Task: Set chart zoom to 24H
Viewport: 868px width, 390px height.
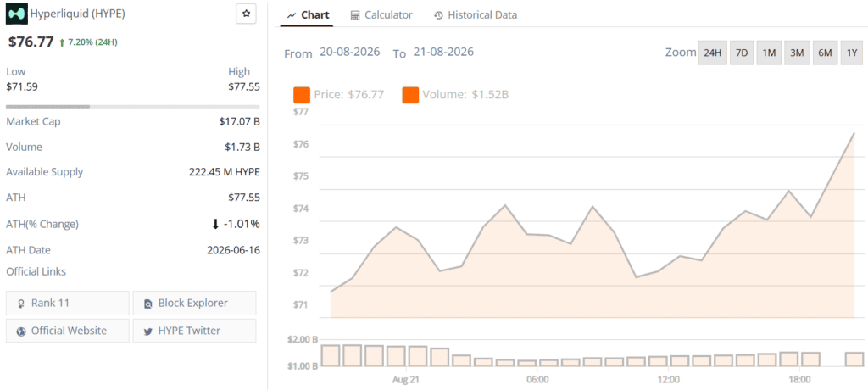Action: click(x=712, y=53)
